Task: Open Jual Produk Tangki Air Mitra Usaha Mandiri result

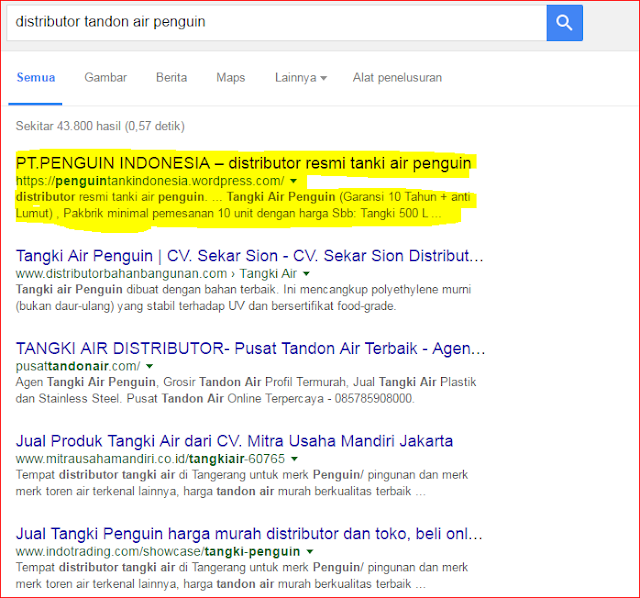Action: tap(234, 441)
